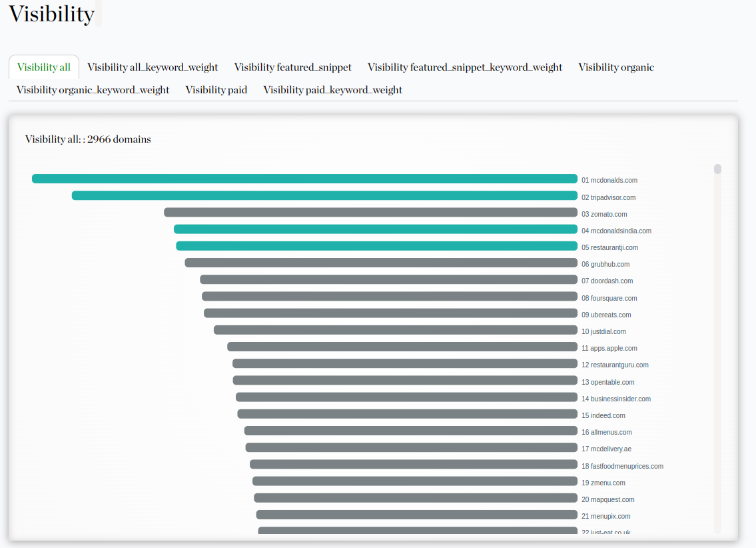Click the '01 mcdonalds.com' label

coord(609,181)
